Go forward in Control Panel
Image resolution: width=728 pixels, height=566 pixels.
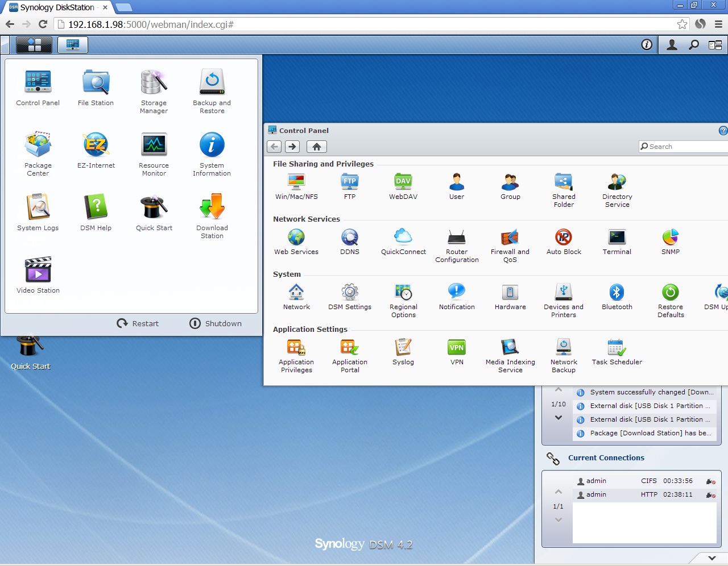click(x=292, y=147)
